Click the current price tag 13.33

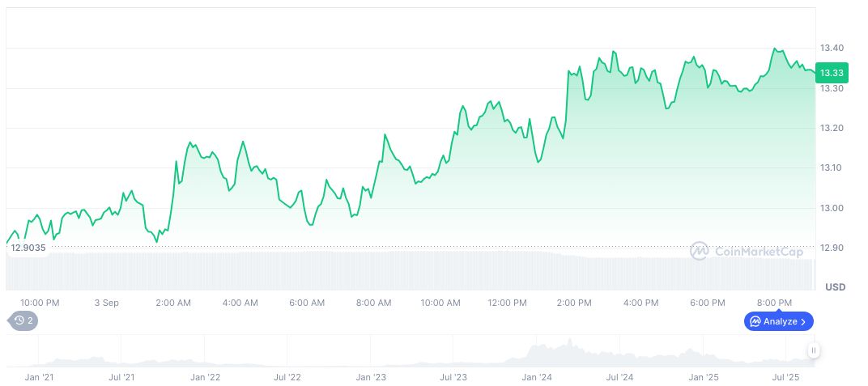832,73
